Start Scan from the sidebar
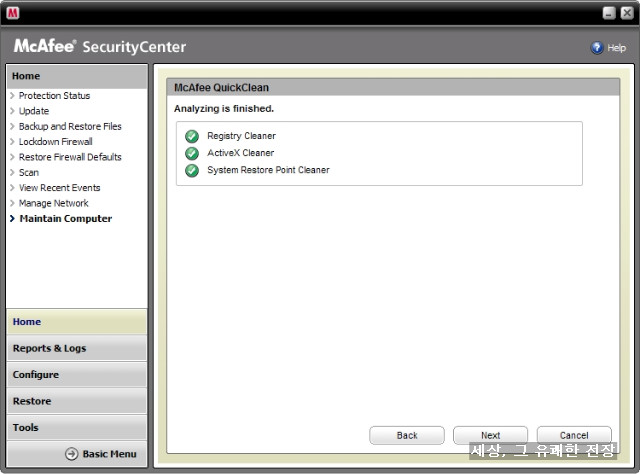This screenshot has width=640, height=474. click(29, 173)
